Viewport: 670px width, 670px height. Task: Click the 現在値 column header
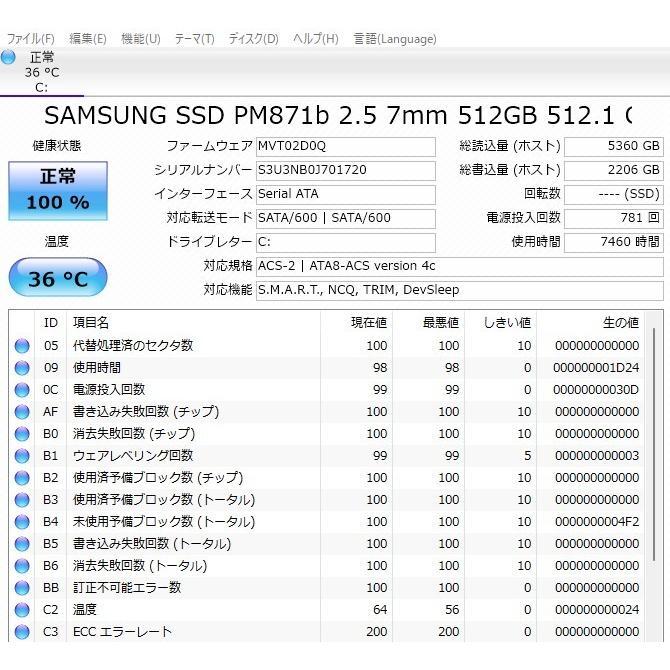tap(356, 323)
